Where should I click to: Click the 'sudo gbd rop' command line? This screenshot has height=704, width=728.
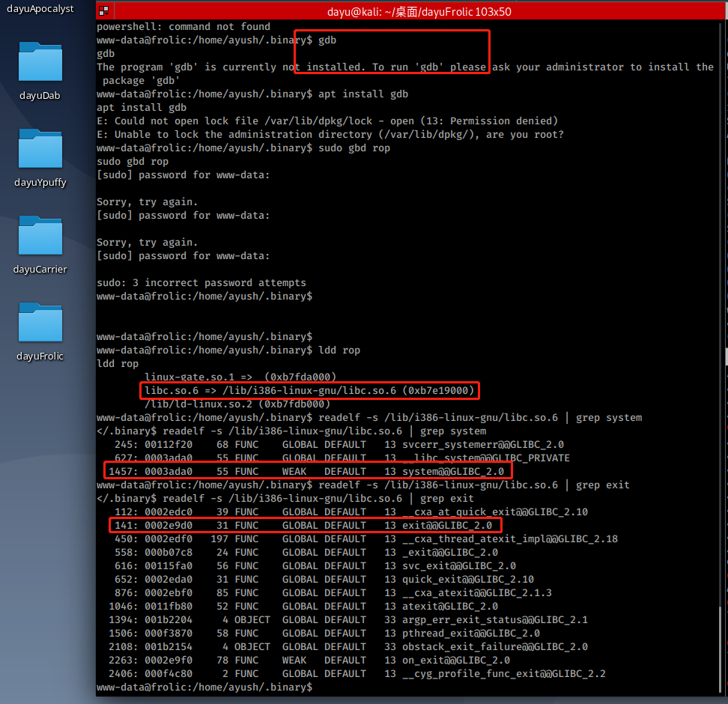(243, 148)
